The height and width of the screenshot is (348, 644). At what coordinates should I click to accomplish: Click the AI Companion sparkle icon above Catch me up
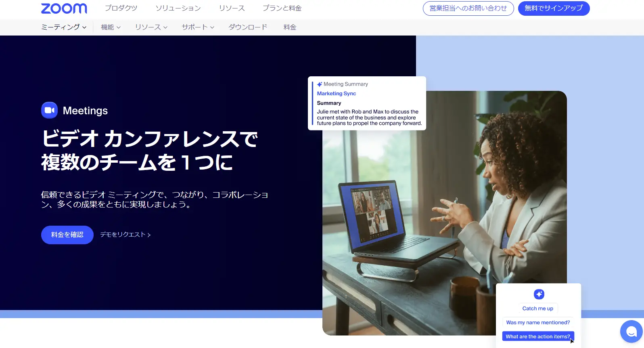[x=539, y=294]
